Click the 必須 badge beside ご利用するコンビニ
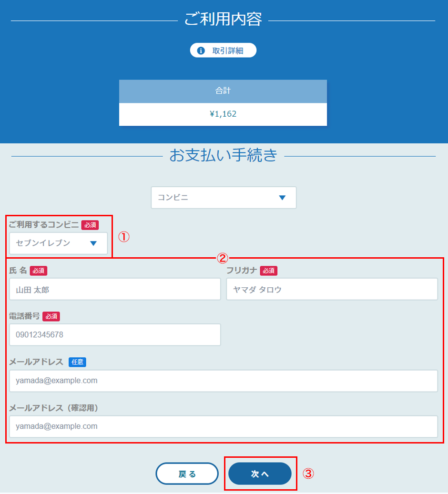The image size is (448, 494). [90, 225]
